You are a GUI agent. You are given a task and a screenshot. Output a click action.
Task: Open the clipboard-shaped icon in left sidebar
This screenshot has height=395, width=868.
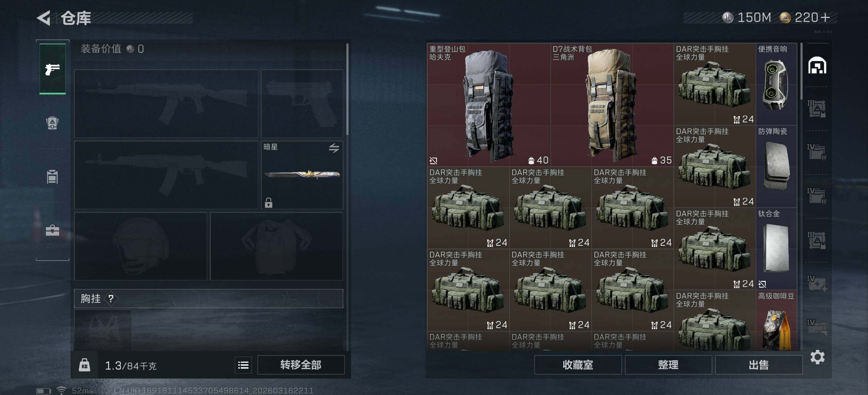(53, 176)
